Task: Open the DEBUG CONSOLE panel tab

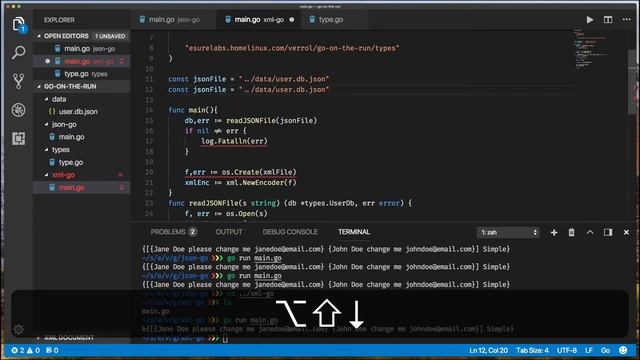Action: click(x=290, y=232)
